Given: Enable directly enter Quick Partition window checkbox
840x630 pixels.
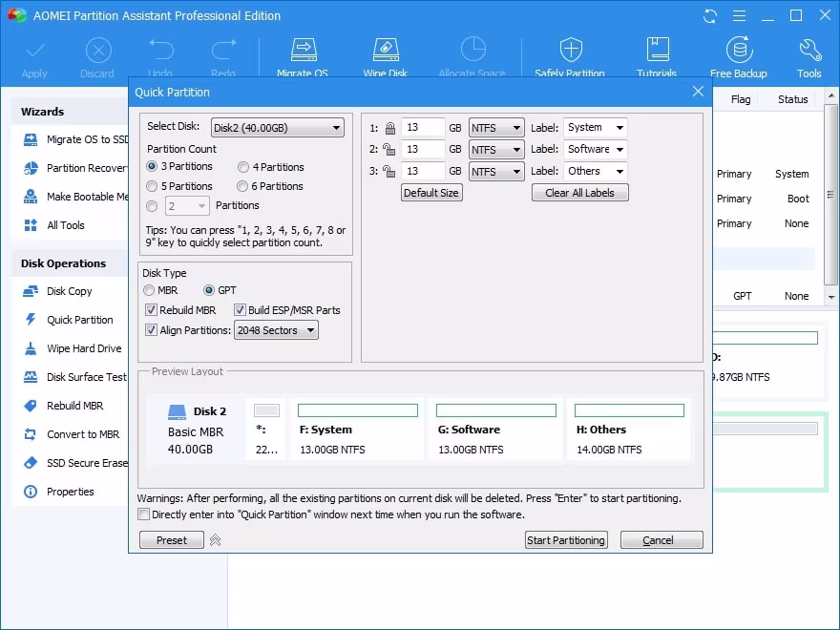Looking at the screenshot, I should pos(143,514).
